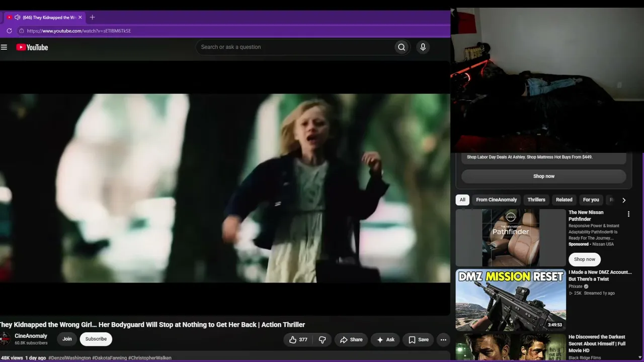Viewport: 644px width, 362px height.
Task: Click the site info icon in address bar
Action: (21, 31)
